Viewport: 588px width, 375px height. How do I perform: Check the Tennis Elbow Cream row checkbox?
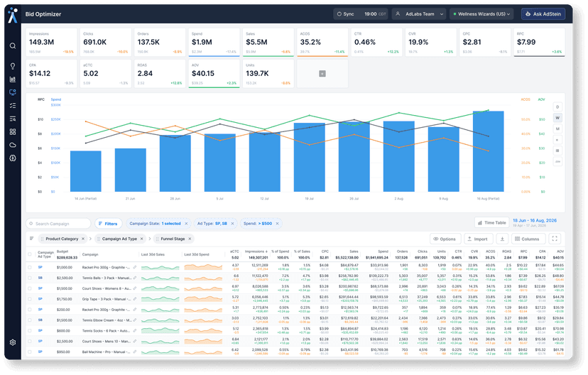click(x=30, y=320)
